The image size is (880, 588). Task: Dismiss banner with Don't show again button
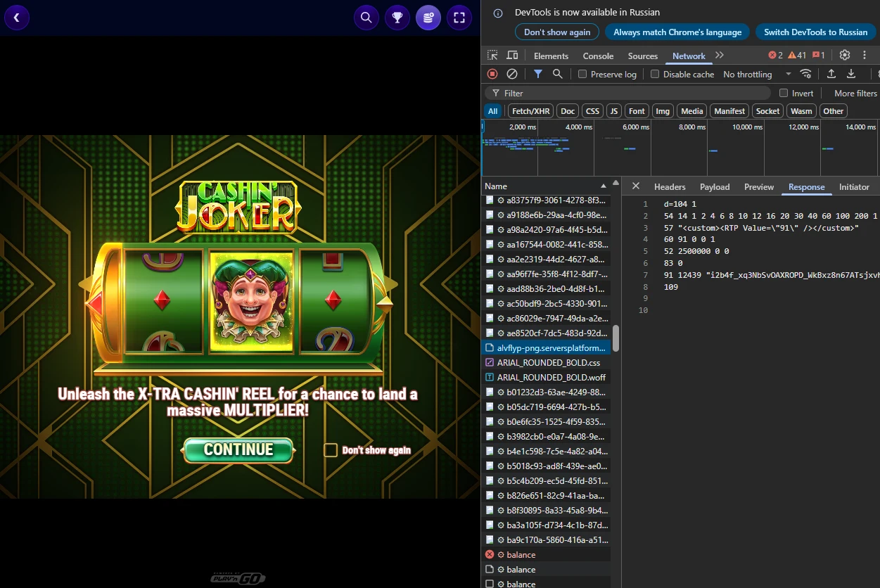[x=557, y=32]
